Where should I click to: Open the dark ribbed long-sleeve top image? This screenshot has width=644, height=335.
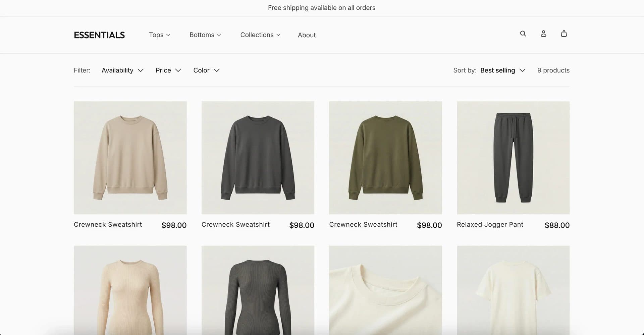coord(258,290)
